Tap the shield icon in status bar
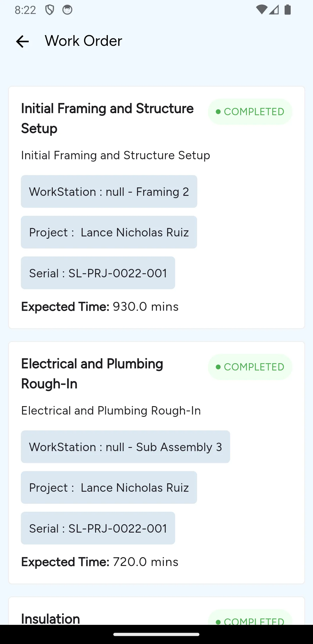 (x=50, y=10)
